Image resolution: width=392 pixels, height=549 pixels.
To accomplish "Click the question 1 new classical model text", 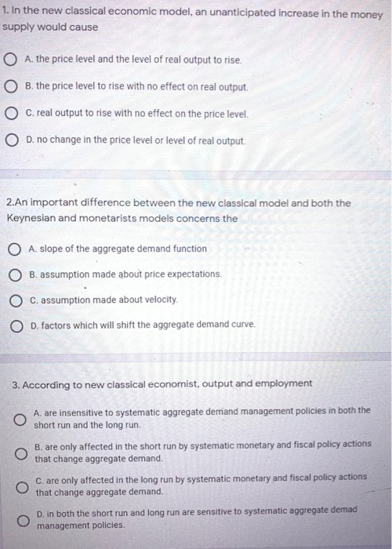I will tap(192, 19).
